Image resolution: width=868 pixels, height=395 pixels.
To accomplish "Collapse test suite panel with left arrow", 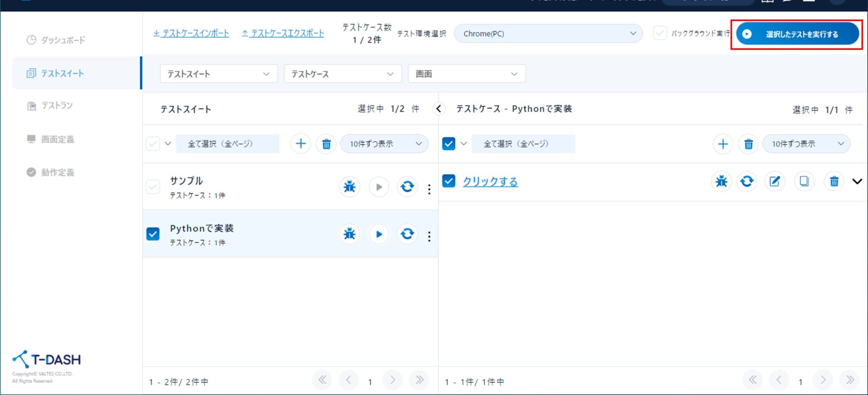I will [x=439, y=109].
